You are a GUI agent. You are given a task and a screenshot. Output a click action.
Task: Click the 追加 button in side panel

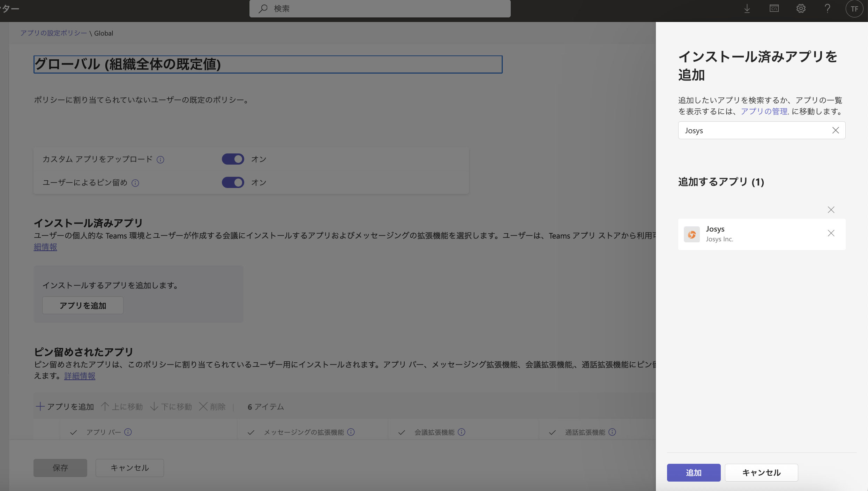click(x=693, y=473)
